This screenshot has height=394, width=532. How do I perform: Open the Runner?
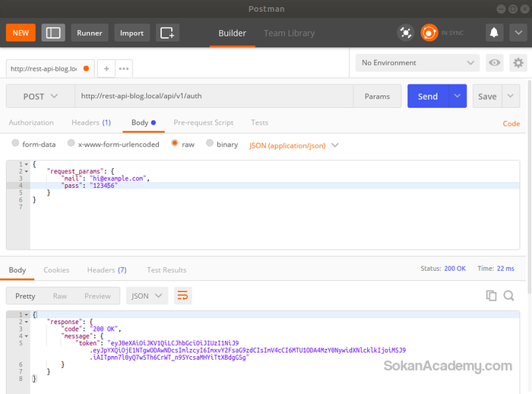pos(90,33)
